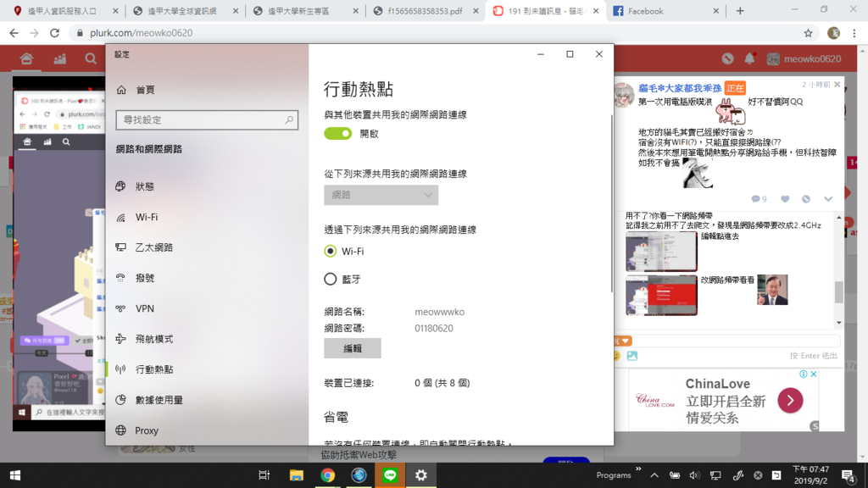
Task: Click network password 01180620 text
Action: (433, 328)
